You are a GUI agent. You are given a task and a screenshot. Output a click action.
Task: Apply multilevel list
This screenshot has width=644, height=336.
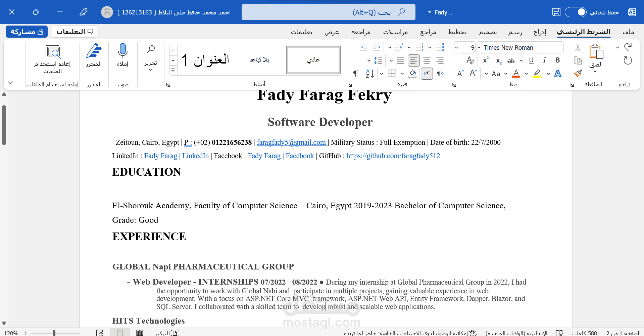pyautogui.click(x=399, y=47)
